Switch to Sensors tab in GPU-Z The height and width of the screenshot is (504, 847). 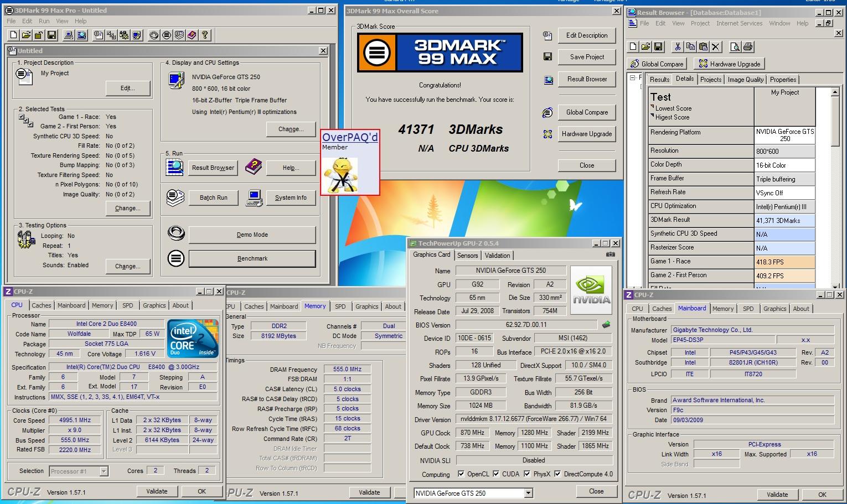pyautogui.click(x=467, y=256)
